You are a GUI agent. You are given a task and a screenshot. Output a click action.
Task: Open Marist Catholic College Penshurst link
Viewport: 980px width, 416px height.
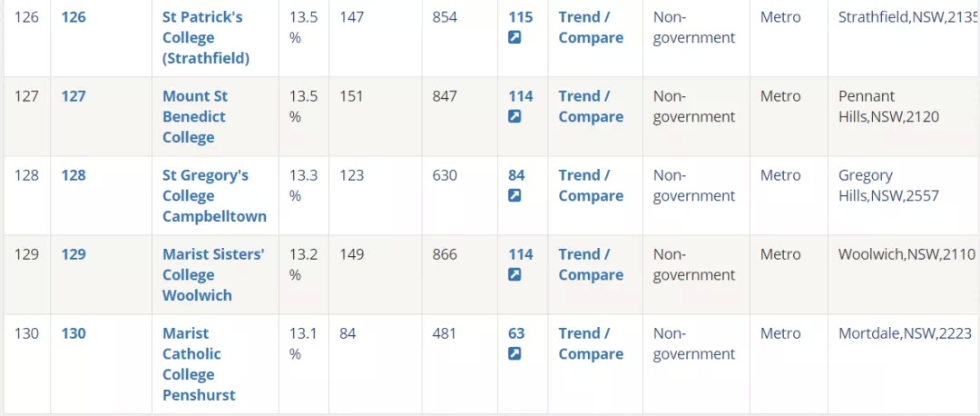pyautogui.click(x=199, y=364)
